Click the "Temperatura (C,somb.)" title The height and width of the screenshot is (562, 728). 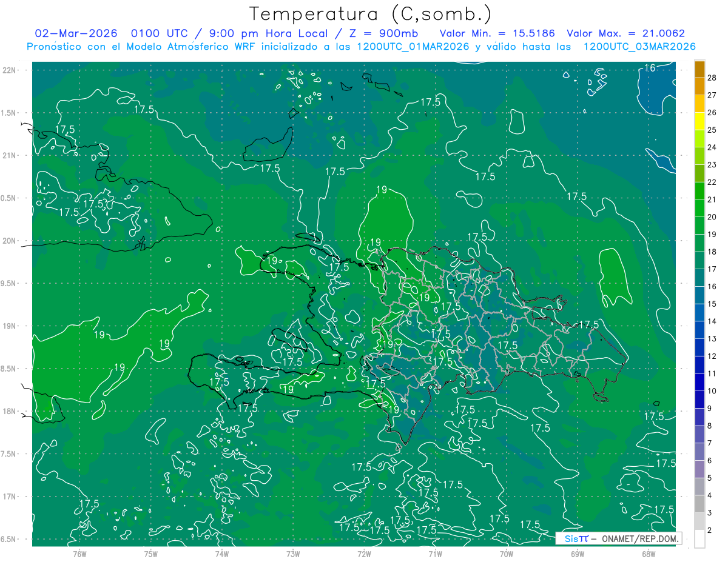pyautogui.click(x=371, y=14)
